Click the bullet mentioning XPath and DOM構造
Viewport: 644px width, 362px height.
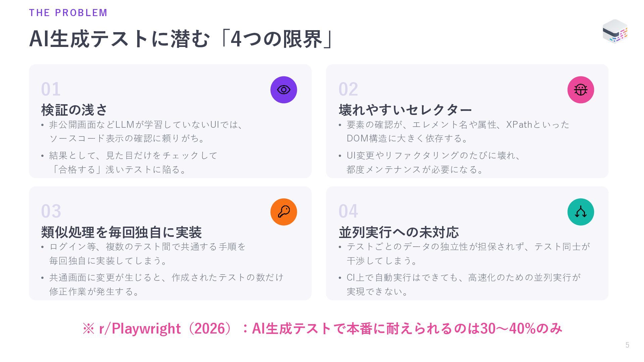point(454,131)
